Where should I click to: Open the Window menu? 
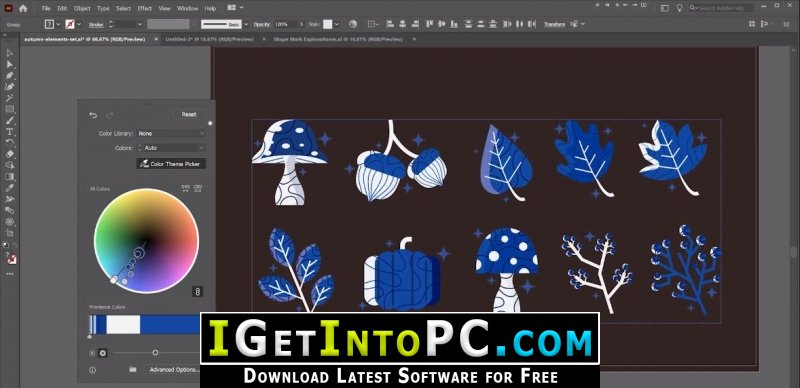[187, 8]
